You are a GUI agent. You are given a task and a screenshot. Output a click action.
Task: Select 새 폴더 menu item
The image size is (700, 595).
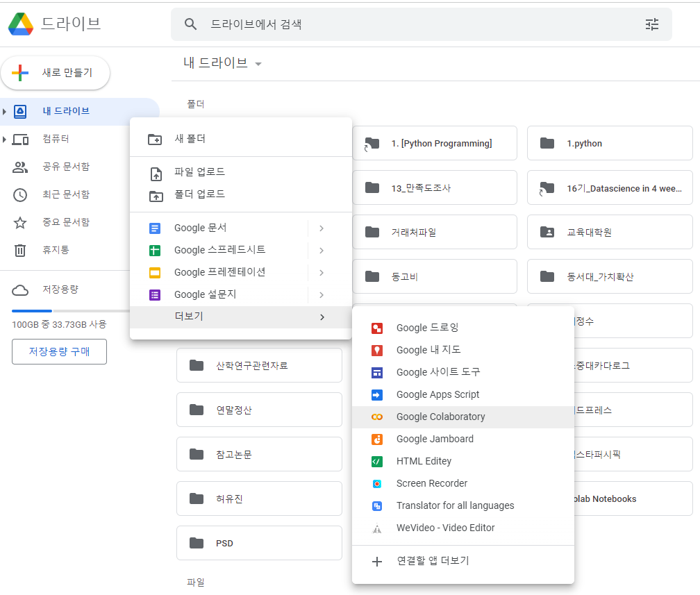click(240, 139)
